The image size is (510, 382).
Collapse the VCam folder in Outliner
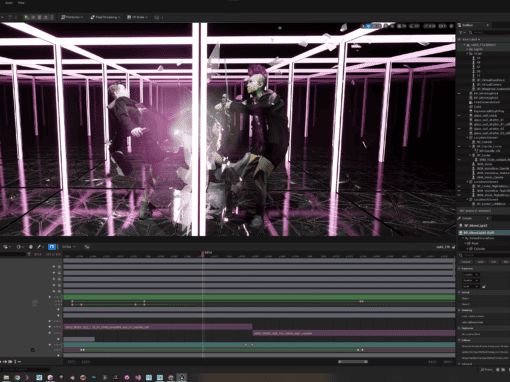[467, 53]
